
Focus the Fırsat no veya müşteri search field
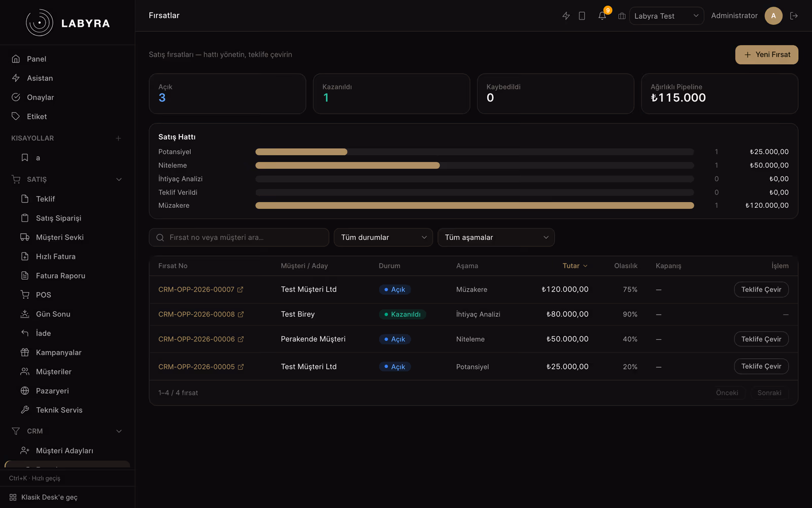point(239,237)
